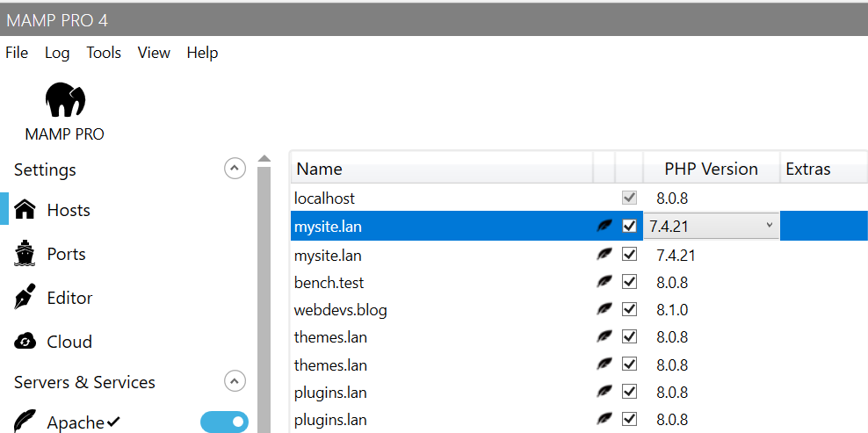Open the Ports ship icon
Screen dimensions: 868x433
(x=25, y=254)
